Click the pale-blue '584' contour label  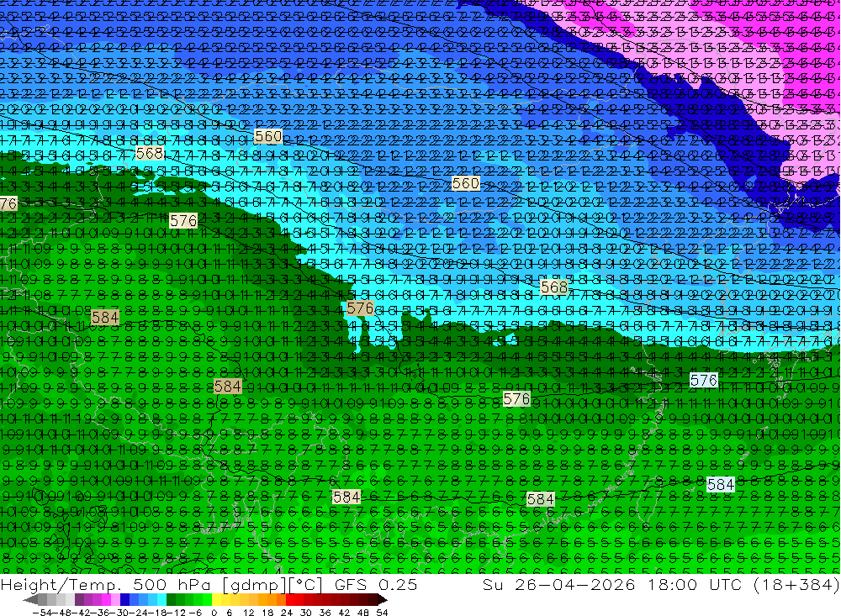720,485
